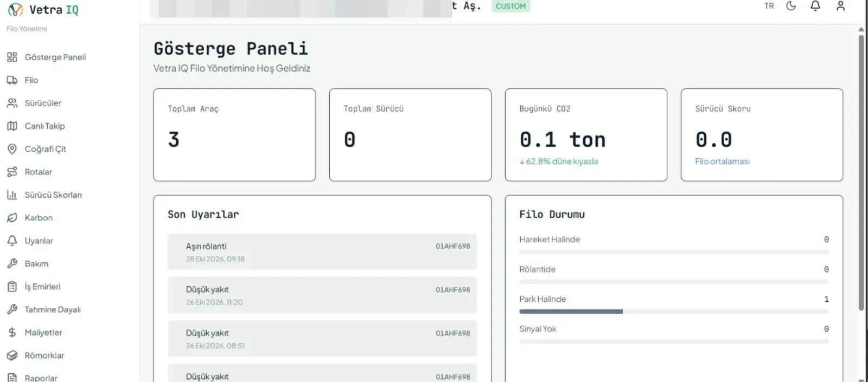The height and width of the screenshot is (382, 868).
Task: Open the Uyarılar bell icon in sidebar
Action: [x=12, y=241]
